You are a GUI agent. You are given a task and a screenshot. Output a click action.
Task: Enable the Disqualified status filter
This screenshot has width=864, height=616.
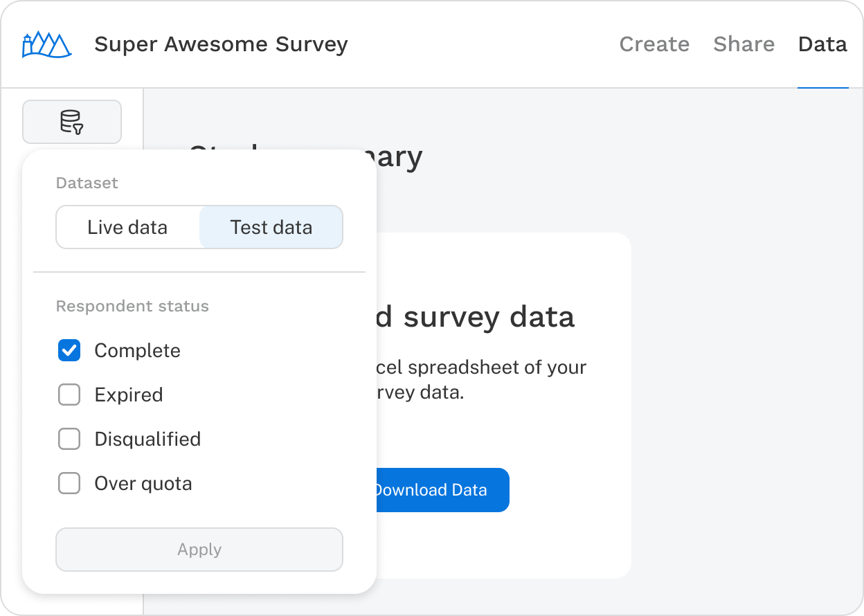click(x=69, y=439)
